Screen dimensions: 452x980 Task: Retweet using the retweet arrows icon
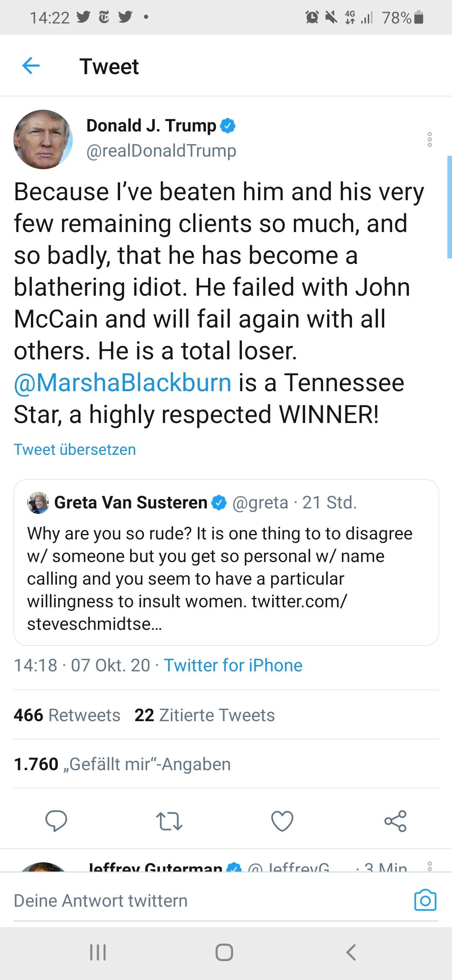[169, 821]
